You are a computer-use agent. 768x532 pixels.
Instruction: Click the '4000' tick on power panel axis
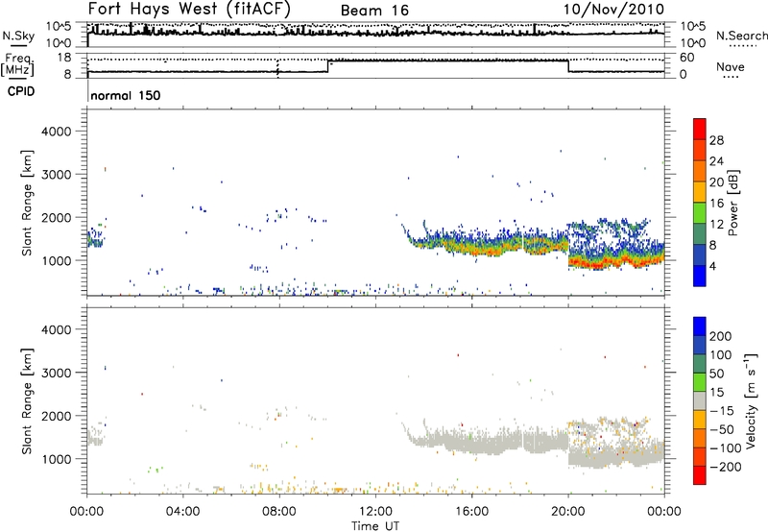click(57, 132)
